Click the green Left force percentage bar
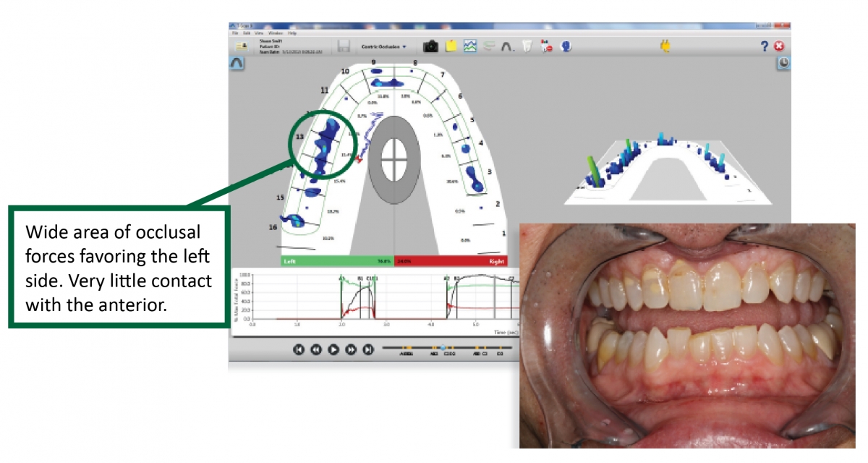The image size is (868, 463). [337, 261]
